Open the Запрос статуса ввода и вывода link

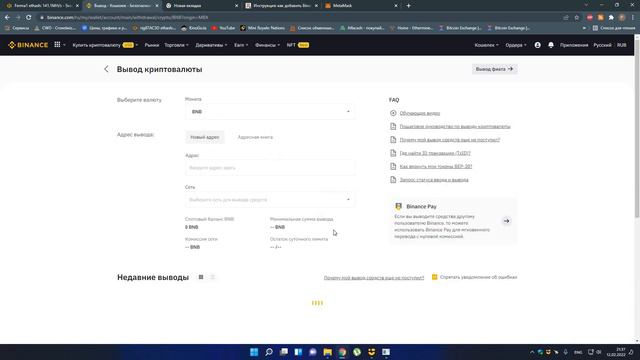coord(434,180)
